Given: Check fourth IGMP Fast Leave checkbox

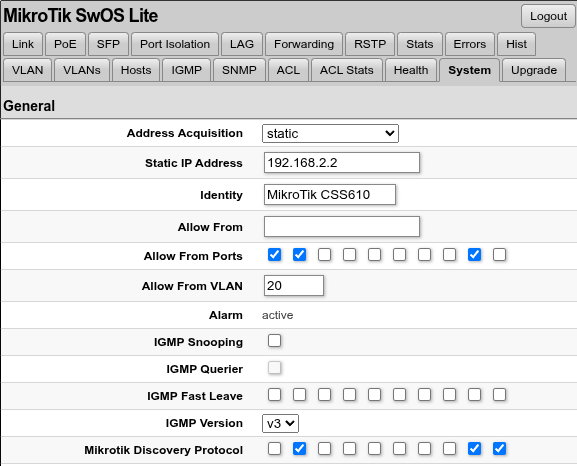Looking at the screenshot, I should (350, 395).
